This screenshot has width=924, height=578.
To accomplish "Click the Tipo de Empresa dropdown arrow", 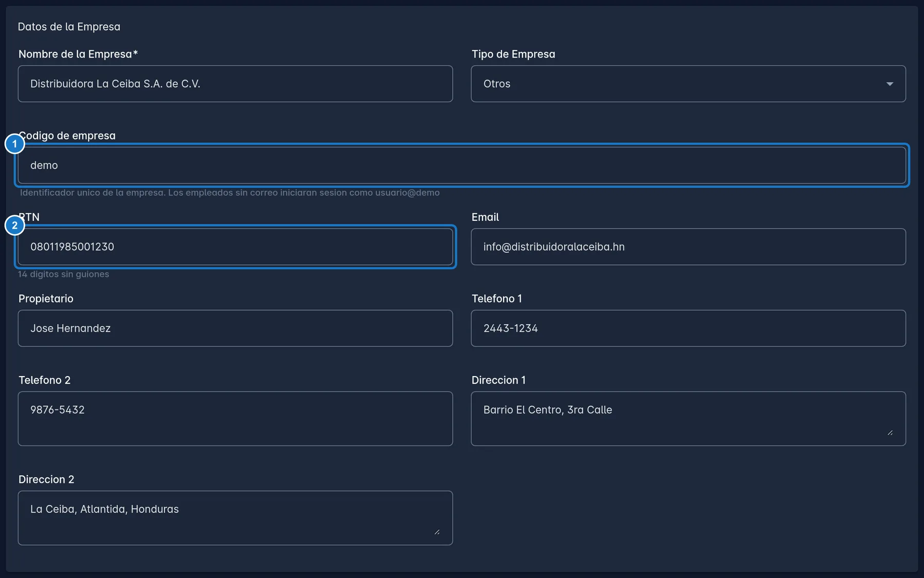I will pos(890,84).
